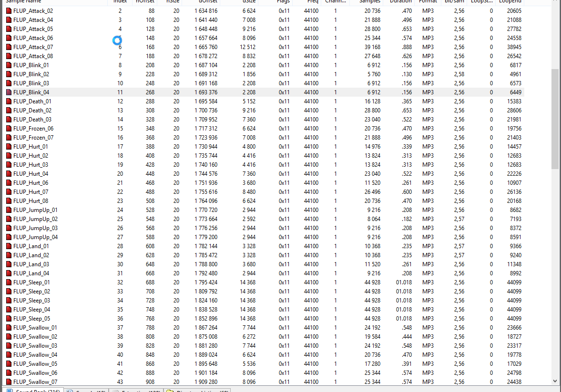
Task: Click the red icon beside FLUP_Swallow_01
Action: tap(9, 328)
